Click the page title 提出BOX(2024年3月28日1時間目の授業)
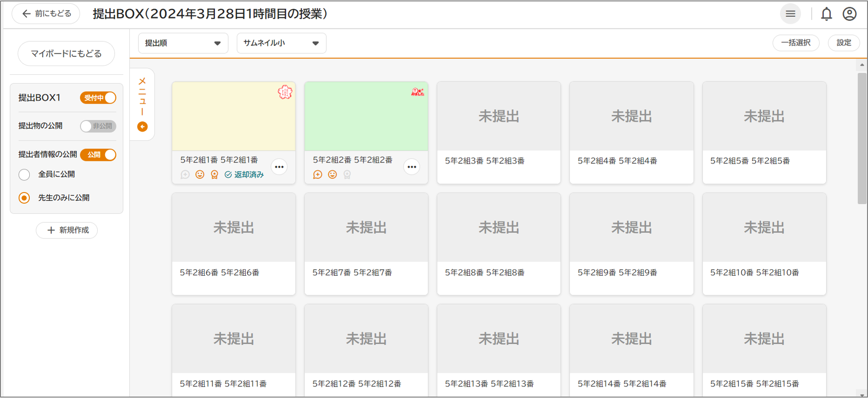868x398 pixels. (x=210, y=14)
